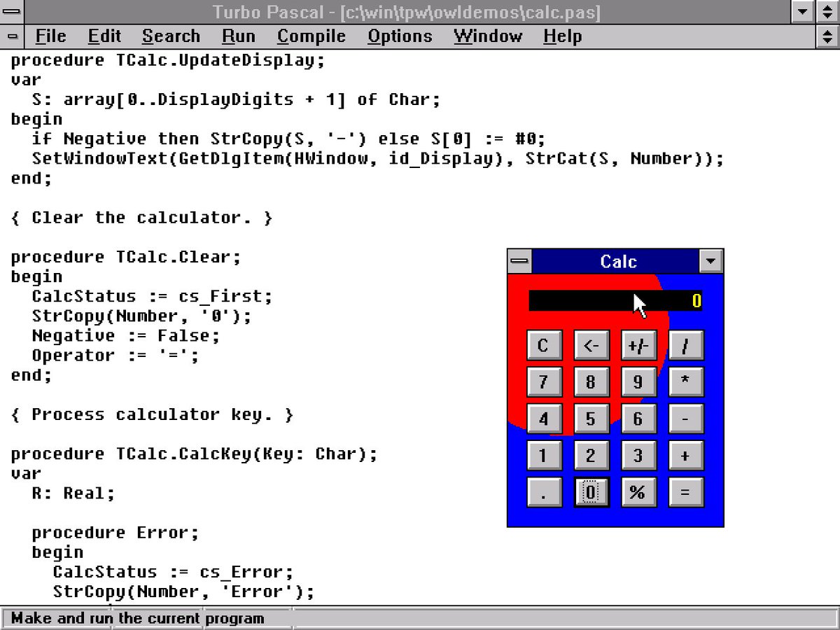The image size is (840, 630).
Task: Click the divide / calculator button
Action: (x=685, y=346)
